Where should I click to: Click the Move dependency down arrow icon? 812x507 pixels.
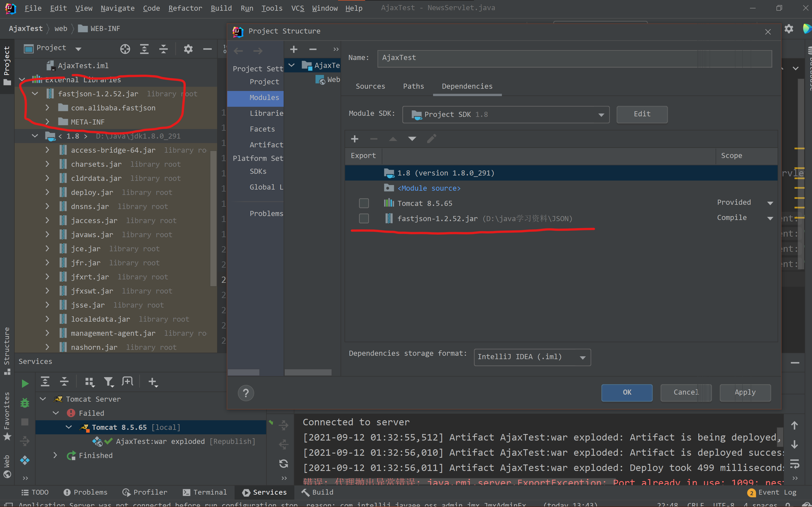(412, 138)
